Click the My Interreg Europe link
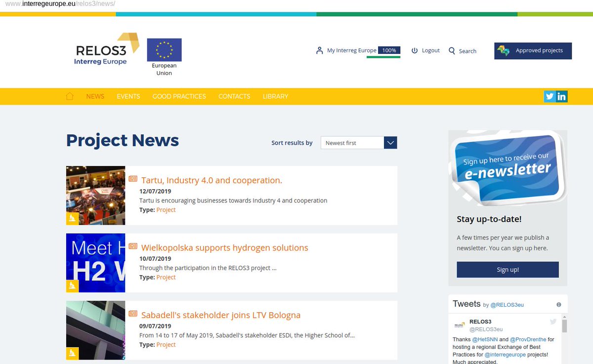The width and height of the screenshot is (593, 364). (x=352, y=50)
